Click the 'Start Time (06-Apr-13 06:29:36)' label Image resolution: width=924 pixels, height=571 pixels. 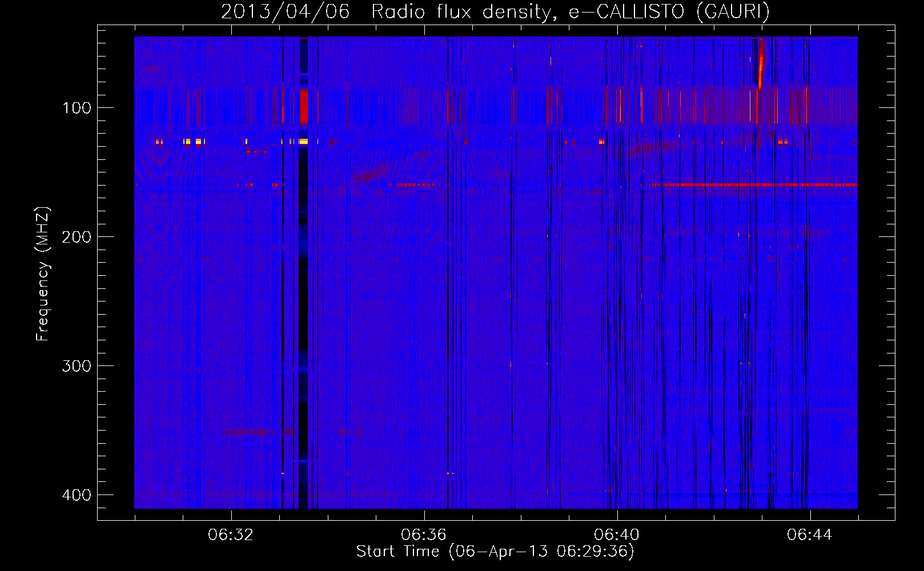point(495,552)
